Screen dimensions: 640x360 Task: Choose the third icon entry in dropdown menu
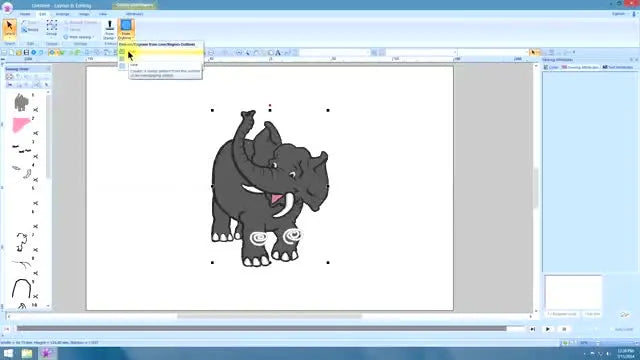click(x=122, y=66)
